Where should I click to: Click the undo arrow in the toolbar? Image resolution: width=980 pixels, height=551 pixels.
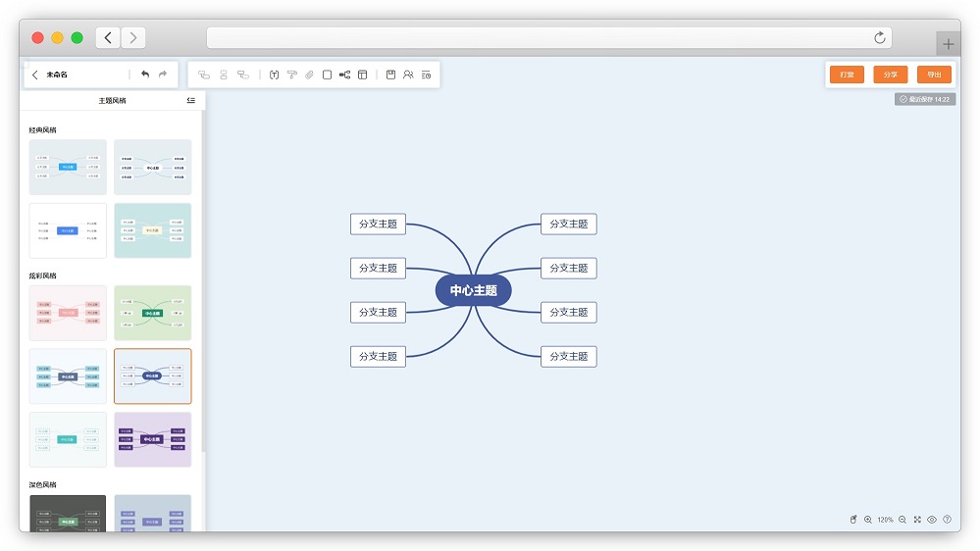pyautogui.click(x=145, y=75)
